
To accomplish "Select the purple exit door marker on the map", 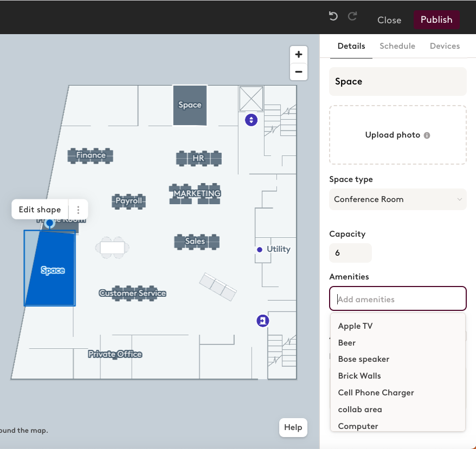I will click(262, 321).
